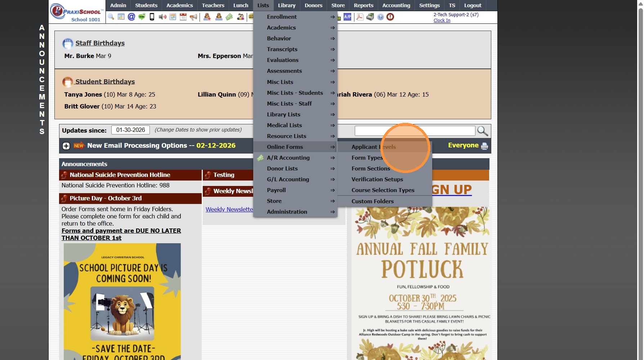Expand the Enrollment submenu
Screen dimensions: 644x360
pos(295,17)
